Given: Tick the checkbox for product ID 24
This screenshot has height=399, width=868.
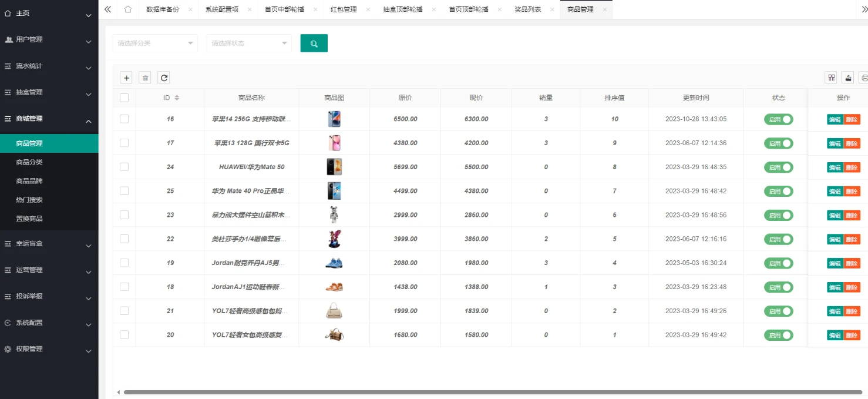Looking at the screenshot, I should point(124,167).
